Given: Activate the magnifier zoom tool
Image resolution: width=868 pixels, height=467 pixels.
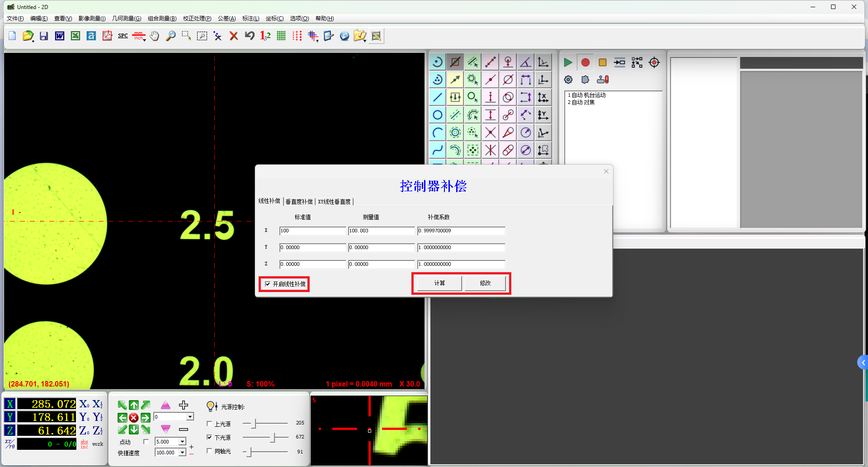Looking at the screenshot, I should [170, 36].
